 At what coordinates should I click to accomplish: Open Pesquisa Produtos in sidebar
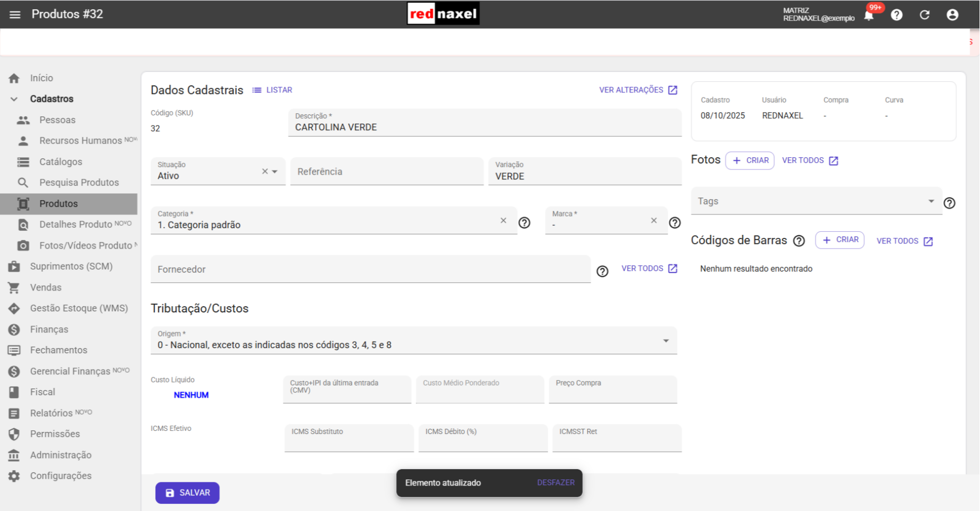[x=69, y=183]
